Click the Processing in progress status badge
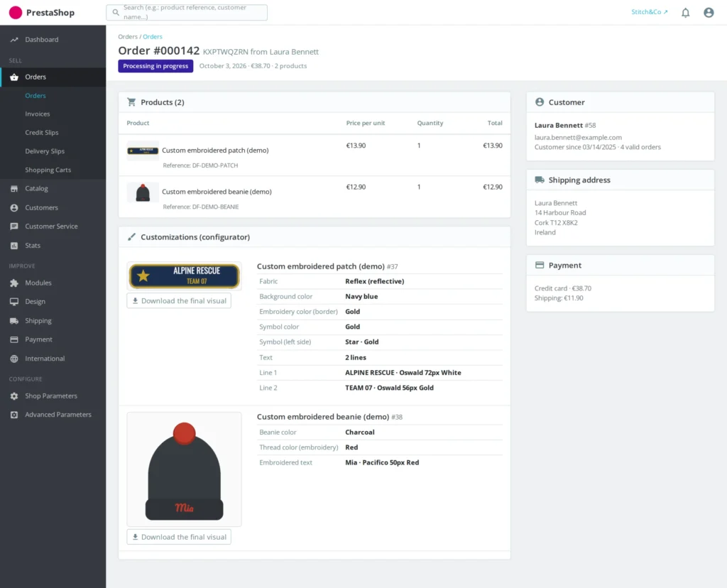The image size is (727, 588). click(x=155, y=66)
